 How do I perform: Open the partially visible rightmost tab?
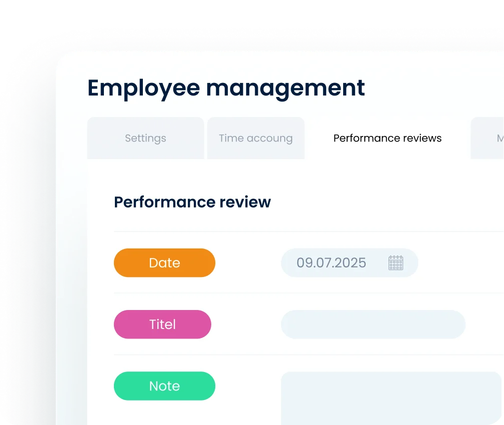[495, 138]
